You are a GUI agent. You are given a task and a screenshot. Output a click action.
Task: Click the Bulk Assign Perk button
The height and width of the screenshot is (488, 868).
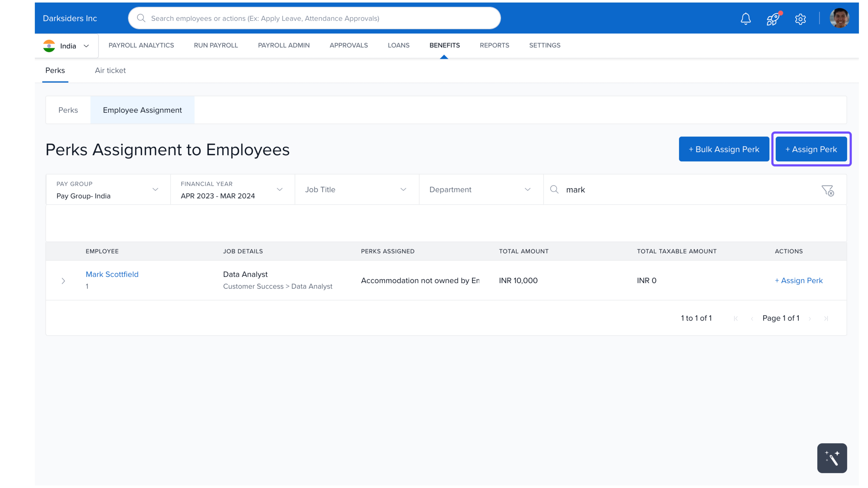723,149
